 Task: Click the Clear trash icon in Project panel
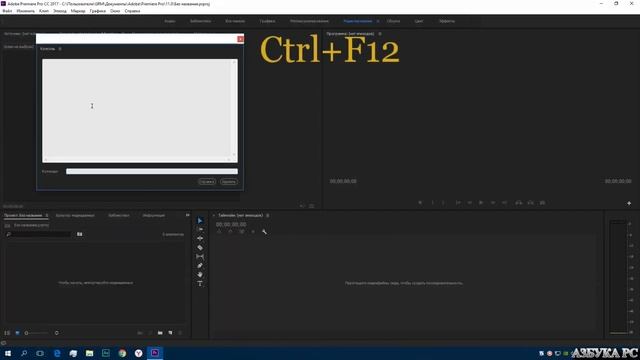(180, 333)
